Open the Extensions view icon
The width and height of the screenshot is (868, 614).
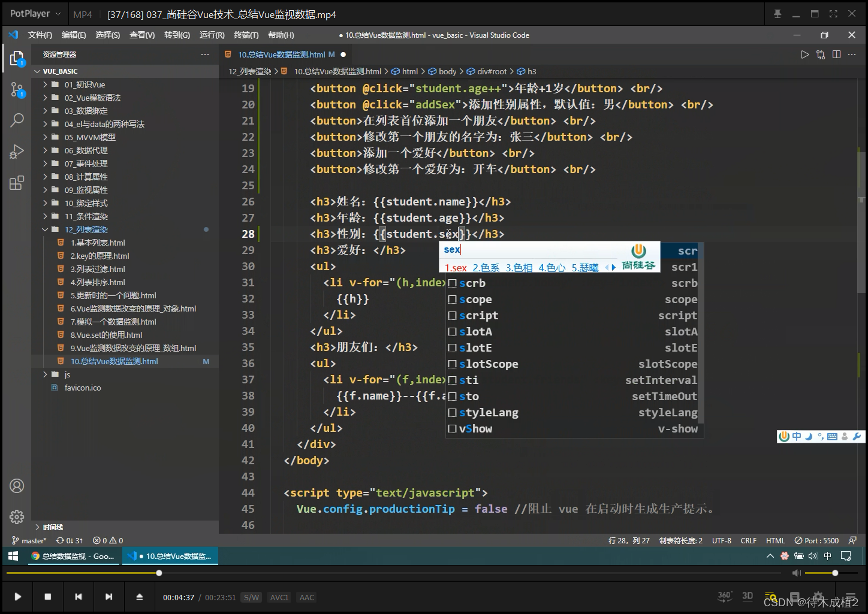tap(17, 183)
